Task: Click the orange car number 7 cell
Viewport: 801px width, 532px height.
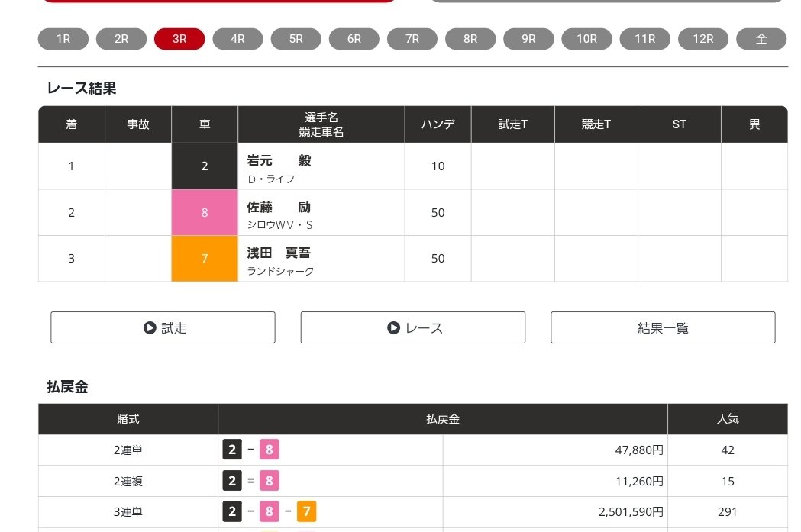Action: coord(205,258)
